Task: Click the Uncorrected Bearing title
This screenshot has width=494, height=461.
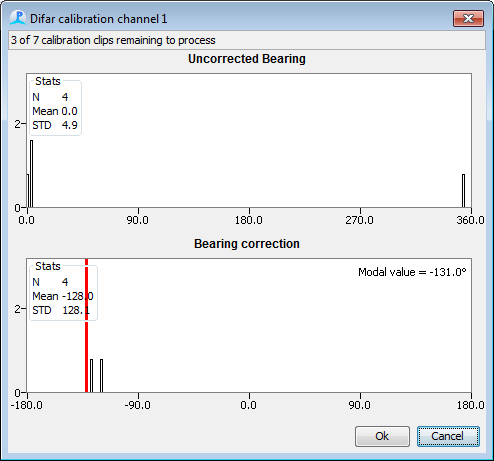Action: point(247,59)
